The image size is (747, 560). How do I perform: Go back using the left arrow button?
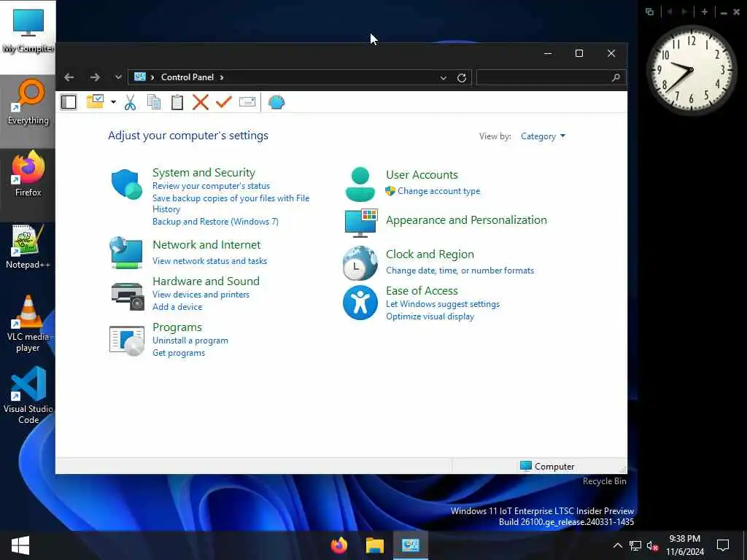tap(69, 77)
